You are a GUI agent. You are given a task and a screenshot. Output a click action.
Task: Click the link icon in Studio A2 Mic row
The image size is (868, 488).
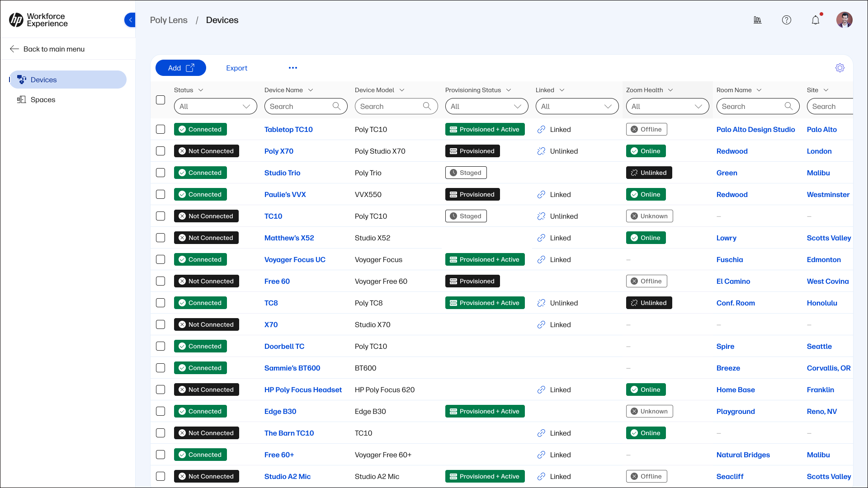point(541,476)
